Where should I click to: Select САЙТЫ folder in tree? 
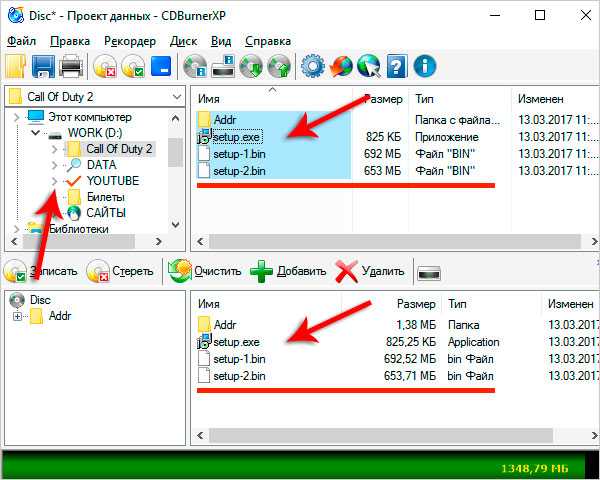(x=106, y=213)
